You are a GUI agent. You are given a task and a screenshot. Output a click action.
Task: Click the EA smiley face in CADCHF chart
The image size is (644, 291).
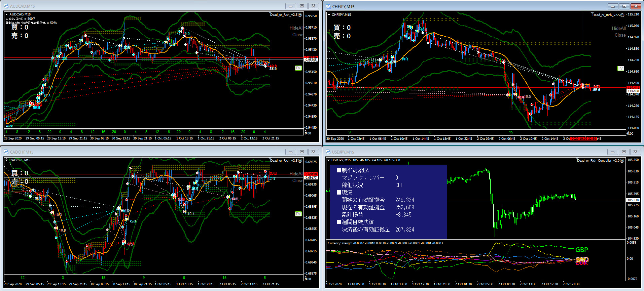[x=300, y=161]
